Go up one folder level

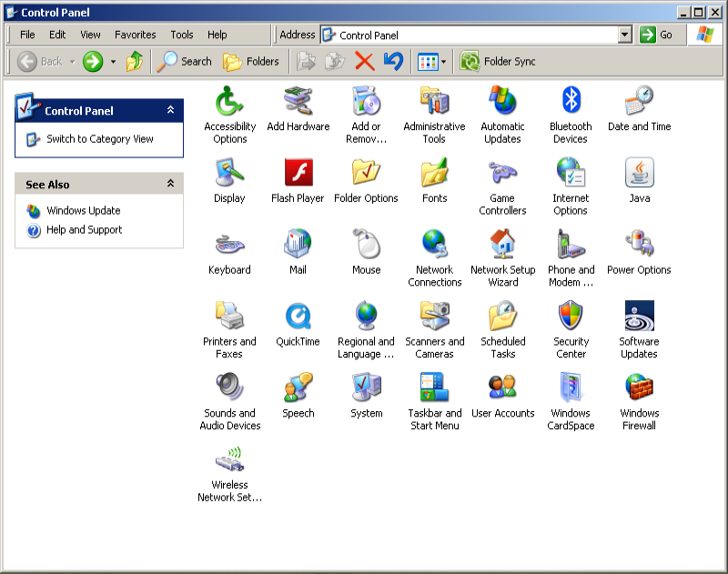(135, 61)
